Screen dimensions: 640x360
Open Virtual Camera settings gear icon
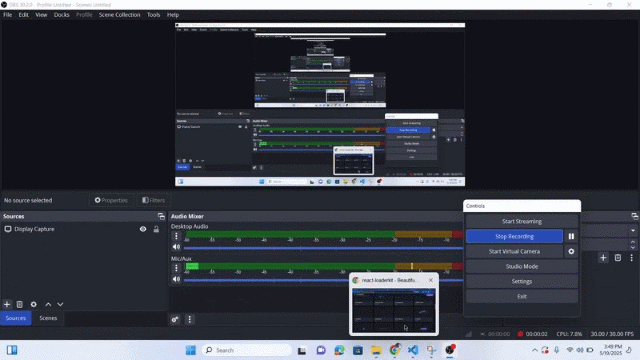[x=571, y=251]
